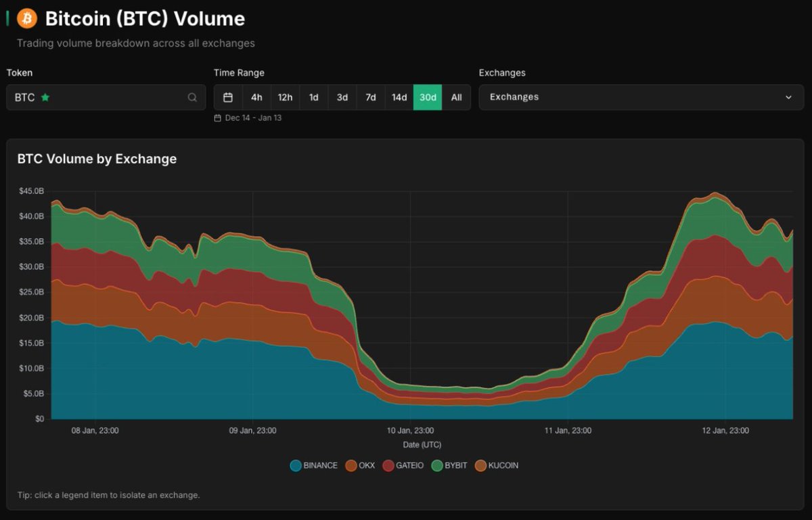Click the '08 Jan, 23:00' axis label

pyautogui.click(x=95, y=431)
